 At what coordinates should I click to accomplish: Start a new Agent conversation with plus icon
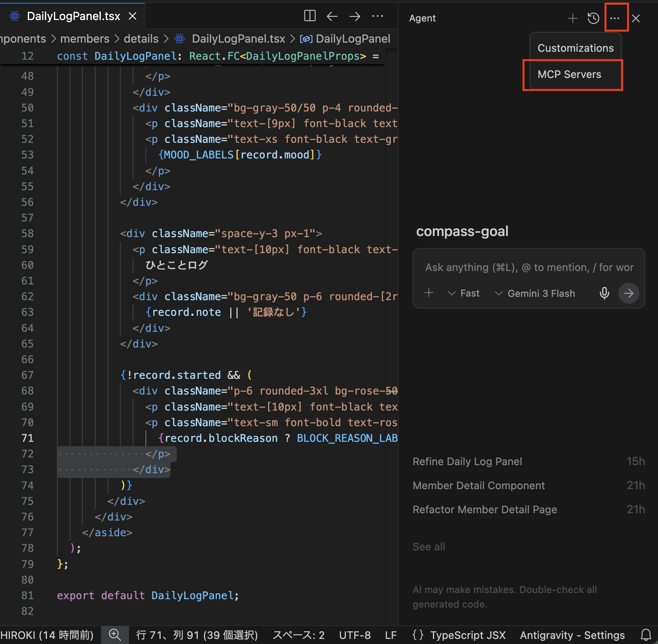572,18
